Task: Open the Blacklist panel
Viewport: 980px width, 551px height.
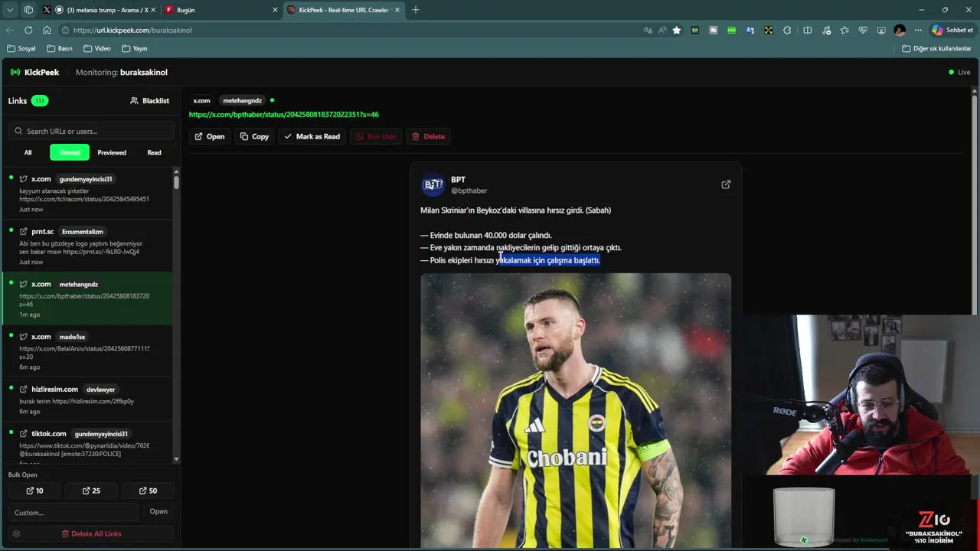Action: click(149, 100)
